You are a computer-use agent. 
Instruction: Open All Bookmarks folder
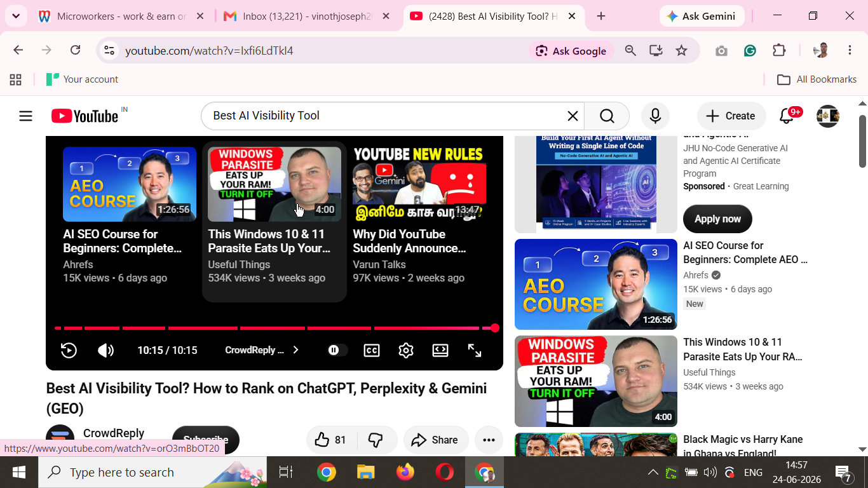(x=817, y=79)
